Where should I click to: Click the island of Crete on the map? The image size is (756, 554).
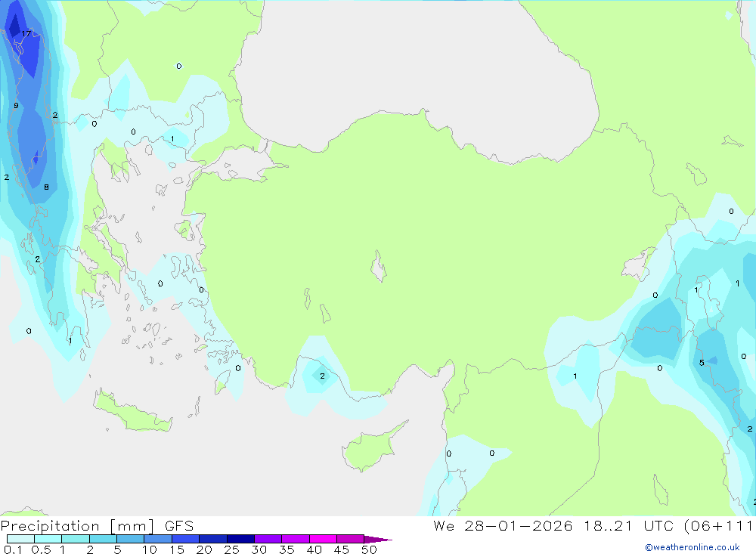[x=131, y=413]
